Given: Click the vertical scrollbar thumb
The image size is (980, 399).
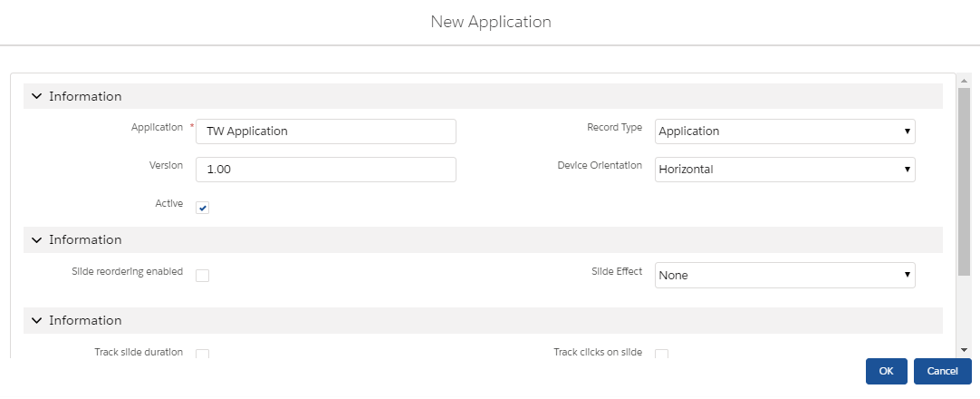Looking at the screenshot, I should [964, 181].
